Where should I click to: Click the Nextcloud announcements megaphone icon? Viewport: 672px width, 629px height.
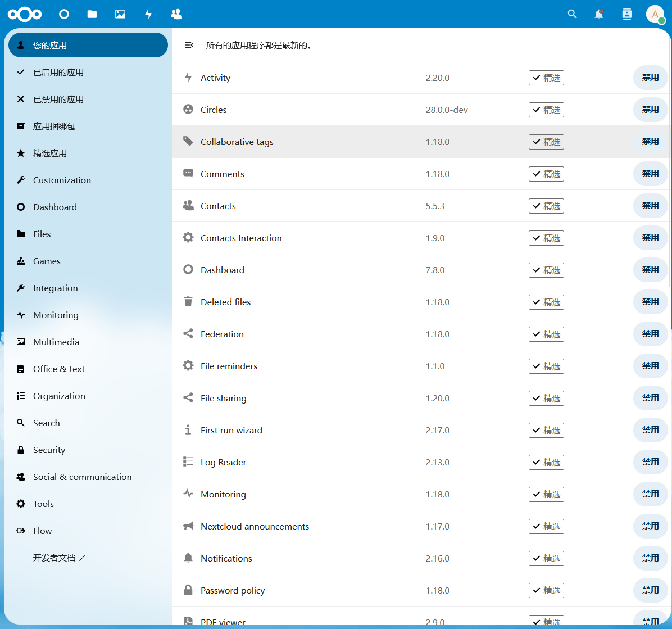[x=188, y=526]
